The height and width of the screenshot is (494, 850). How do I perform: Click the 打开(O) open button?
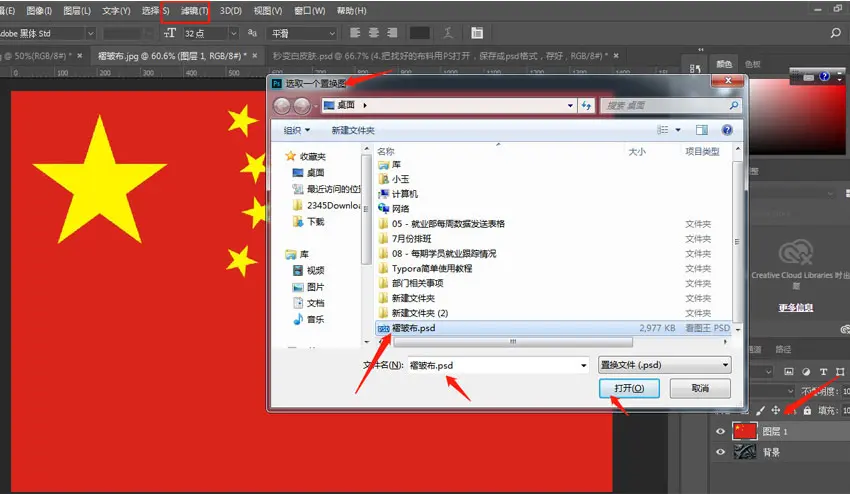[x=629, y=388]
